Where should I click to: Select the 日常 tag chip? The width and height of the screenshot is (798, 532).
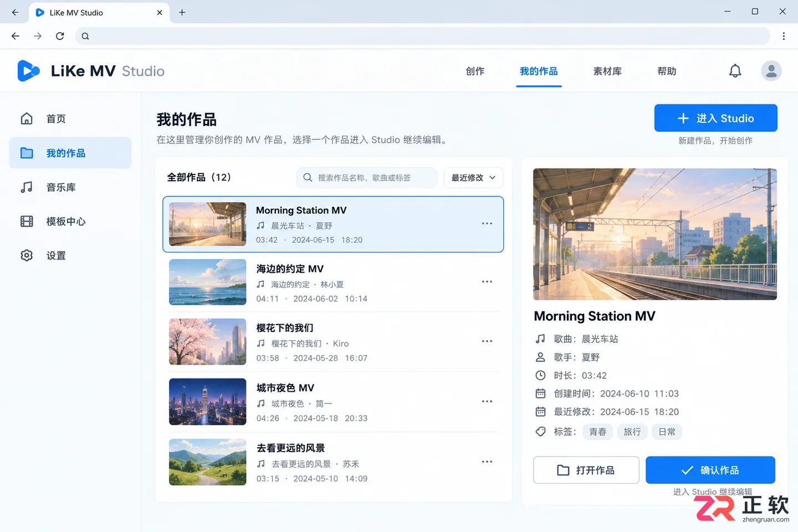tap(667, 432)
